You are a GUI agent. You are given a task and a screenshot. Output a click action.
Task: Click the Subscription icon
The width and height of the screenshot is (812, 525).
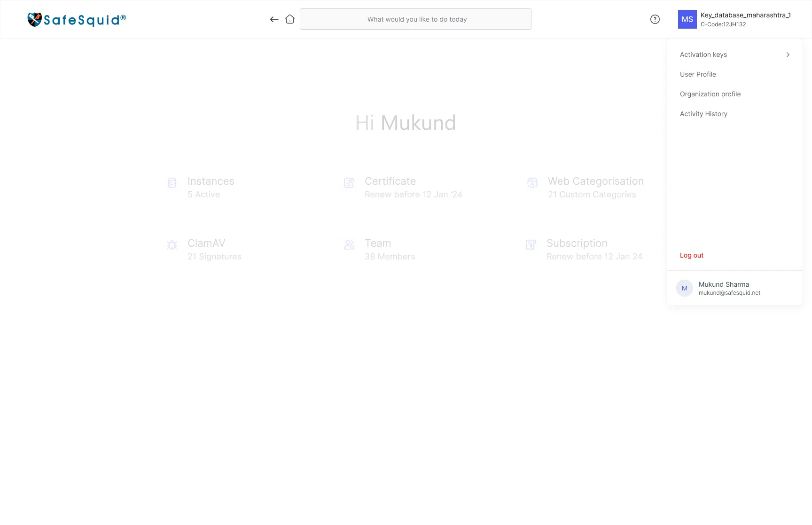[x=531, y=245]
